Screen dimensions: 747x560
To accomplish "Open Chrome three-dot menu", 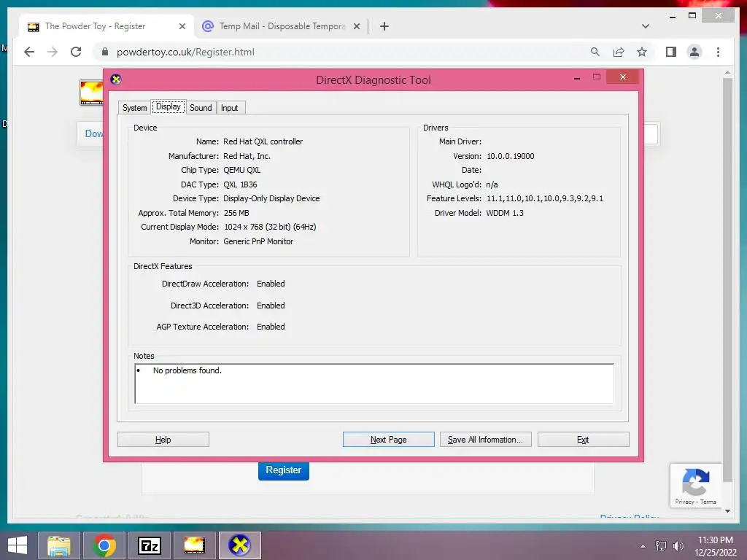I will 718,52.
